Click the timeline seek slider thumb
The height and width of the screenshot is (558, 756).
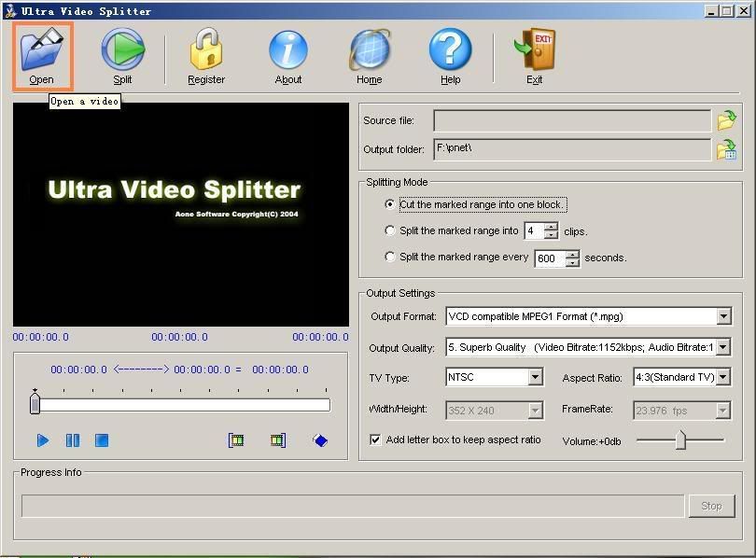point(35,403)
